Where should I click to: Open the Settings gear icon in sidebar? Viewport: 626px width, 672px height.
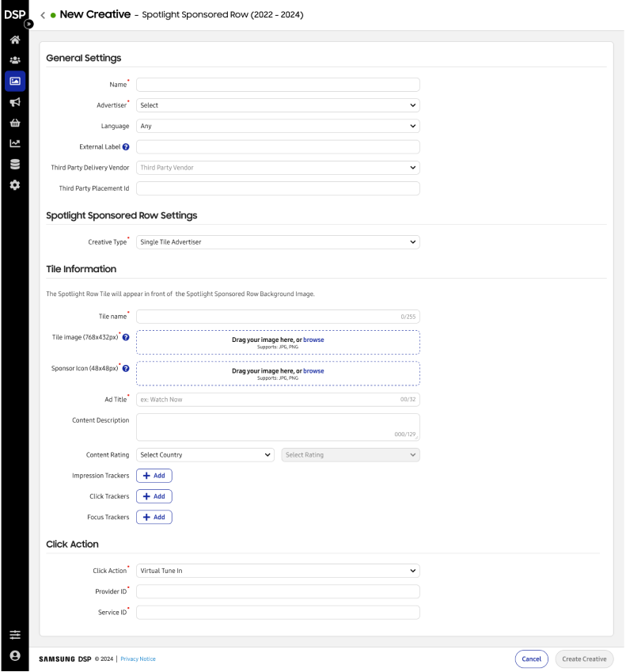[15, 185]
